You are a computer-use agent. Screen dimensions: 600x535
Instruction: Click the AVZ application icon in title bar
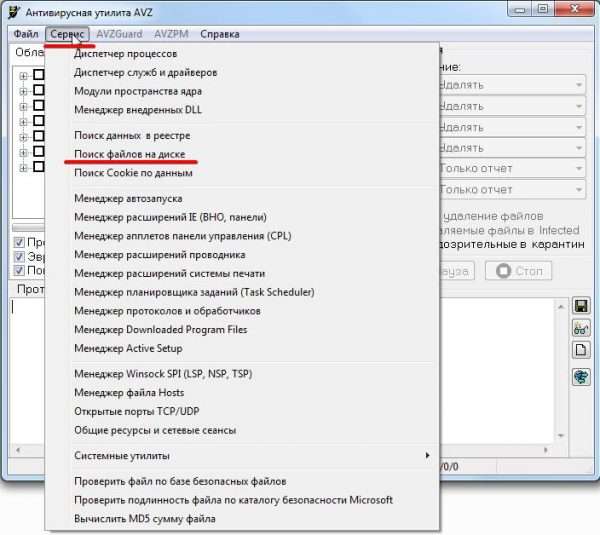tap(15, 12)
